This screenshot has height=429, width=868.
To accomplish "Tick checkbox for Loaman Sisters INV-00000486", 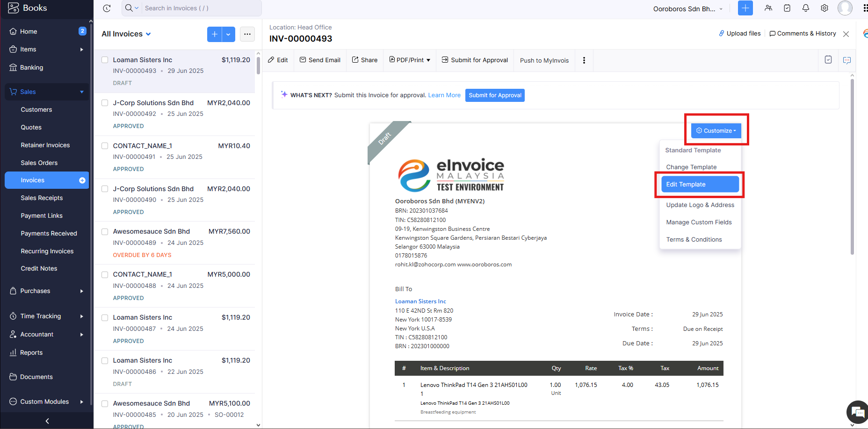I will pyautogui.click(x=105, y=360).
